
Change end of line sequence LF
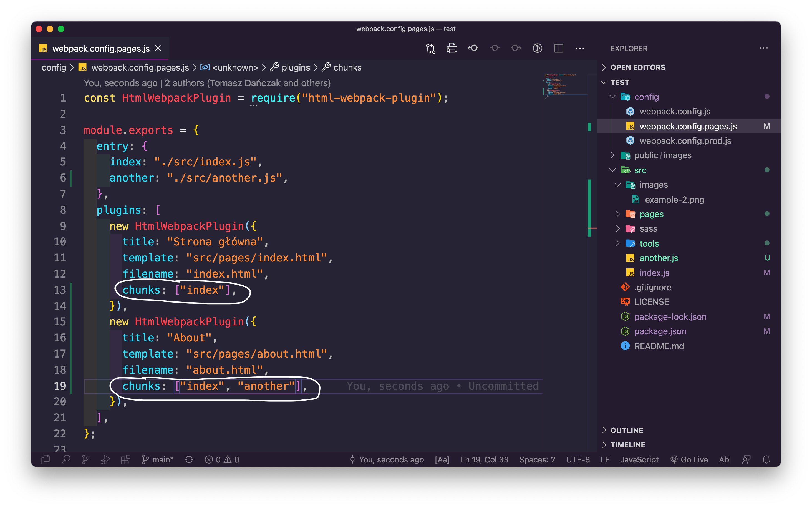point(605,459)
